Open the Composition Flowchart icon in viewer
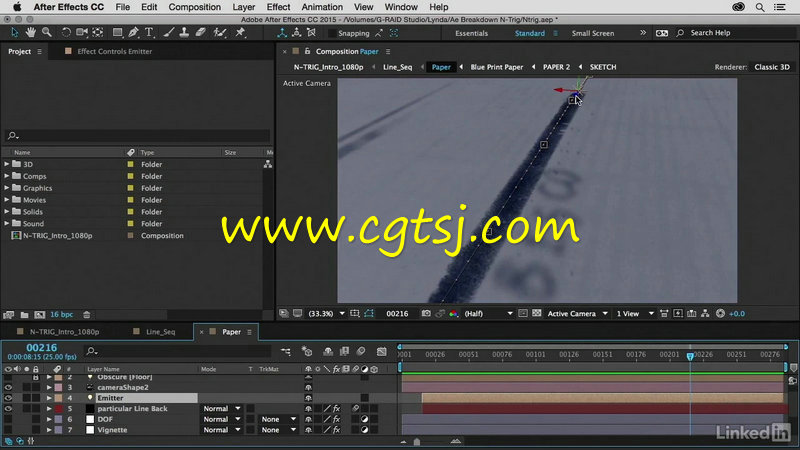The image size is (800, 450). click(x=705, y=313)
